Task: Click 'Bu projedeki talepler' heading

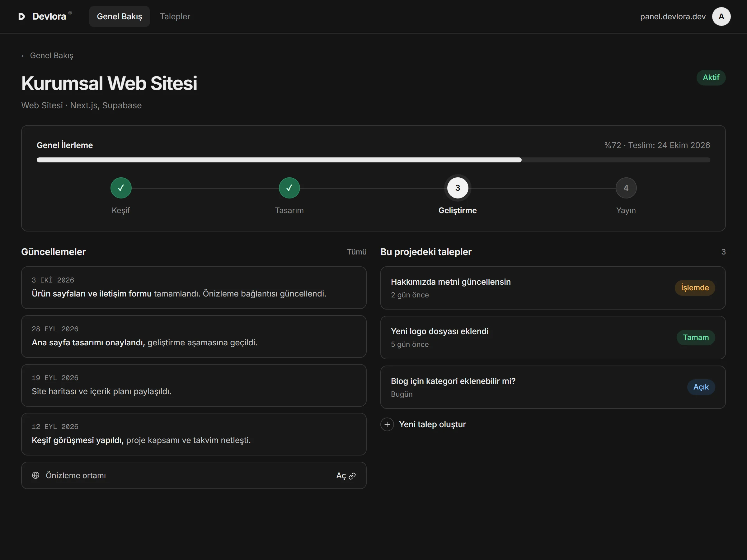Action: (426, 252)
